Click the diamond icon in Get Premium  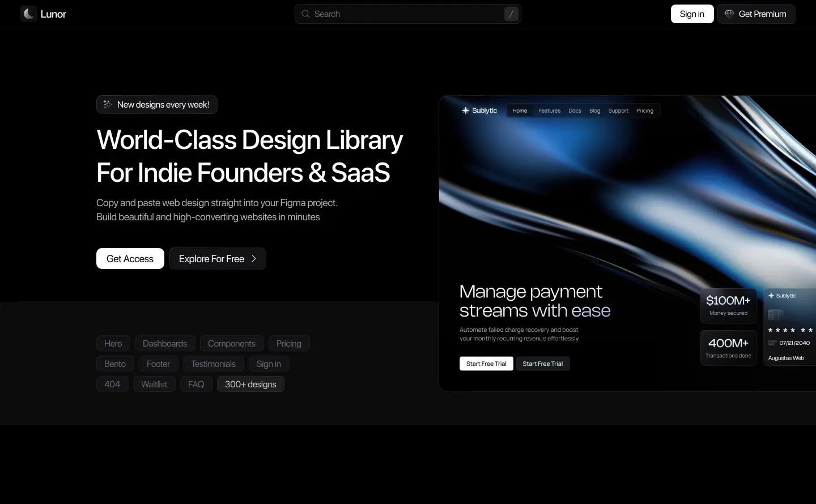tap(729, 14)
